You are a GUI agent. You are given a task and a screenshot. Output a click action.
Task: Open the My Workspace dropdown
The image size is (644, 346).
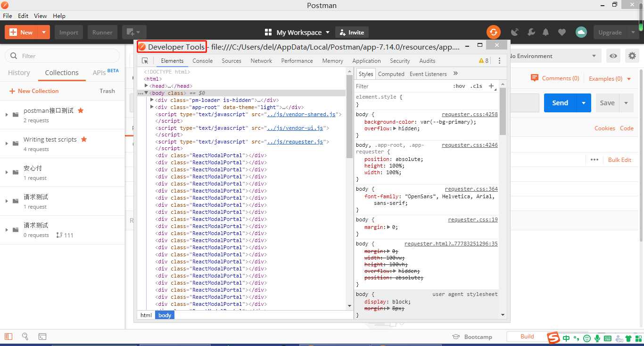297,32
